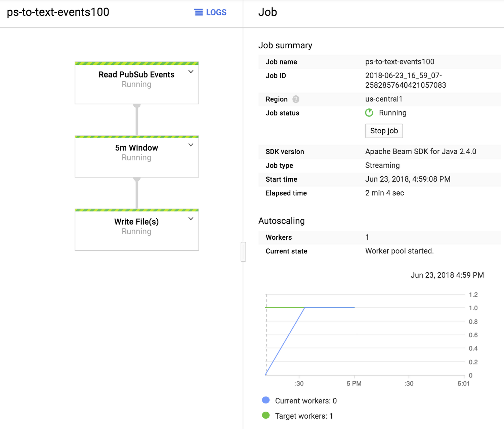Screen dimensions: 504x429
Task: Click the Worker pool started state text
Action: [400, 251]
